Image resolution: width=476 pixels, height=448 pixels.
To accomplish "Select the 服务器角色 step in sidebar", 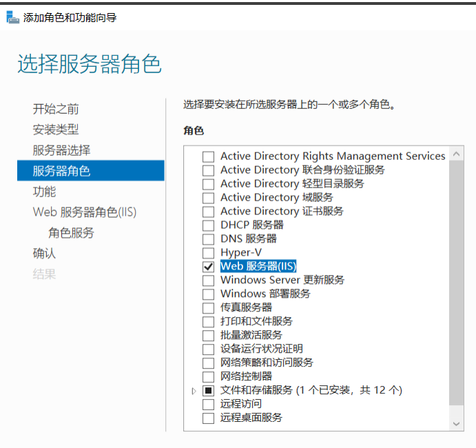I will [x=91, y=171].
